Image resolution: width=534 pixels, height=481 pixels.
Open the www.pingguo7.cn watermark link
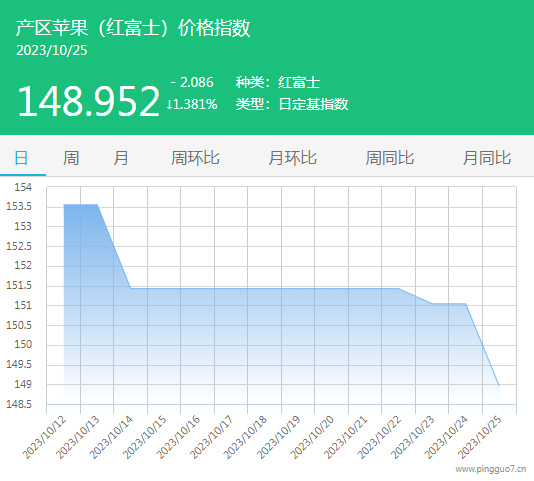[x=491, y=469]
